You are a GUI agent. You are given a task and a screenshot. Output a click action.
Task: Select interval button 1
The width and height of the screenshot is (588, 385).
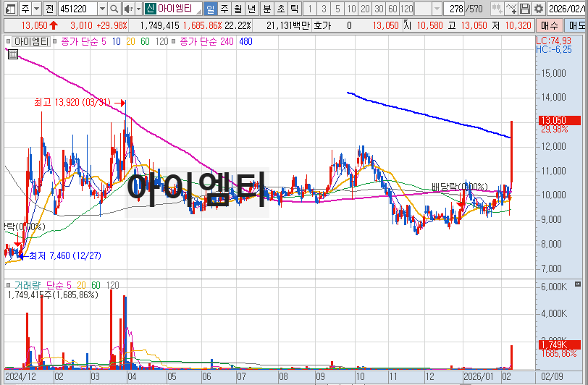click(310, 8)
